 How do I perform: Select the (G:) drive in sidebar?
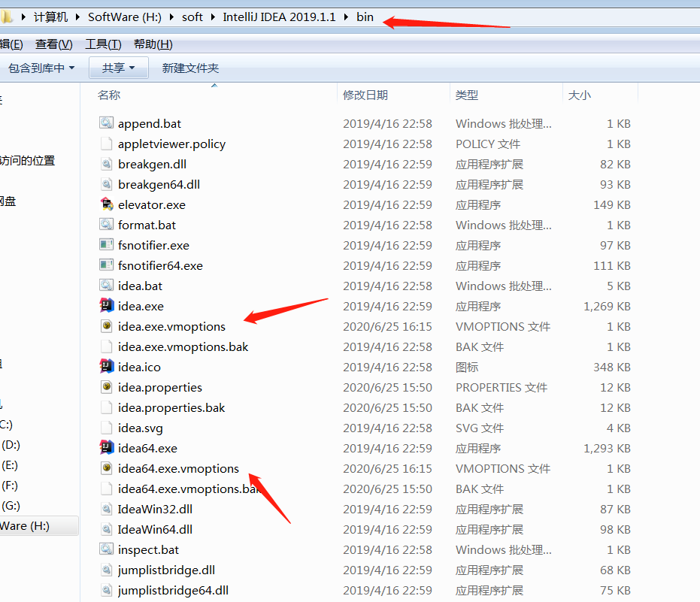click(11, 506)
